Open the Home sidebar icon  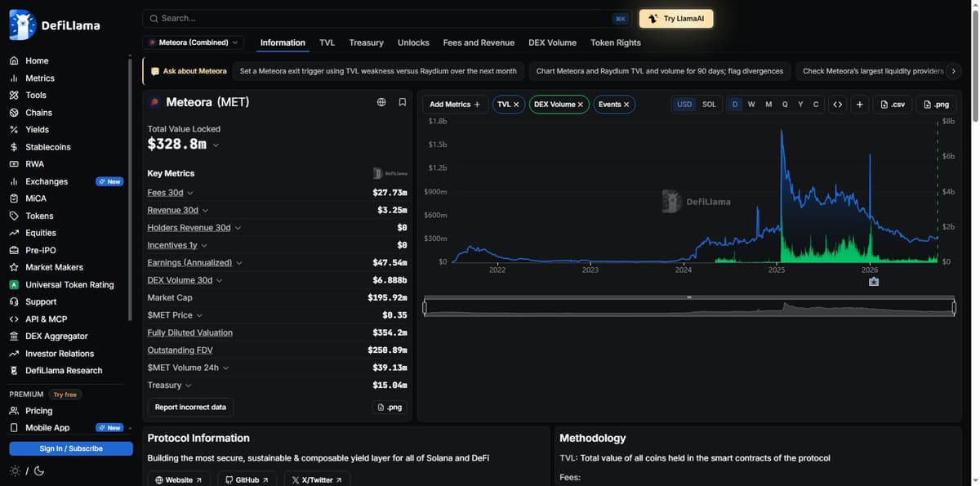coord(14,60)
